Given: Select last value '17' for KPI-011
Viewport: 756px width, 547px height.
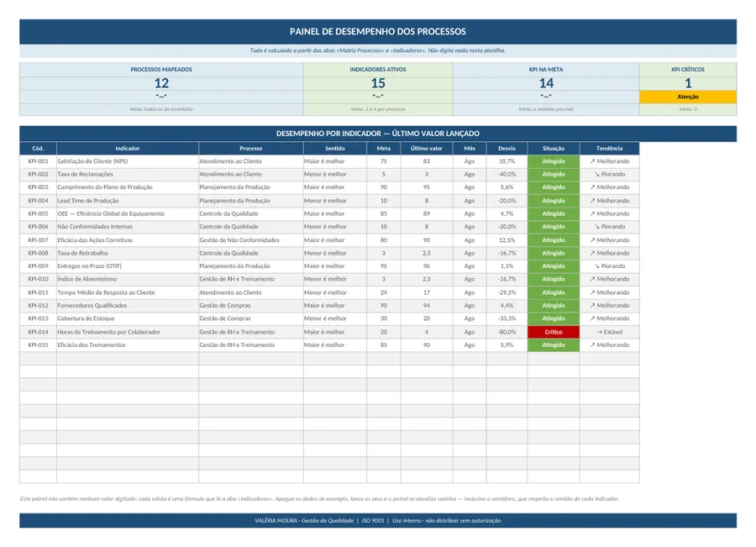Looking at the screenshot, I should click(426, 292).
